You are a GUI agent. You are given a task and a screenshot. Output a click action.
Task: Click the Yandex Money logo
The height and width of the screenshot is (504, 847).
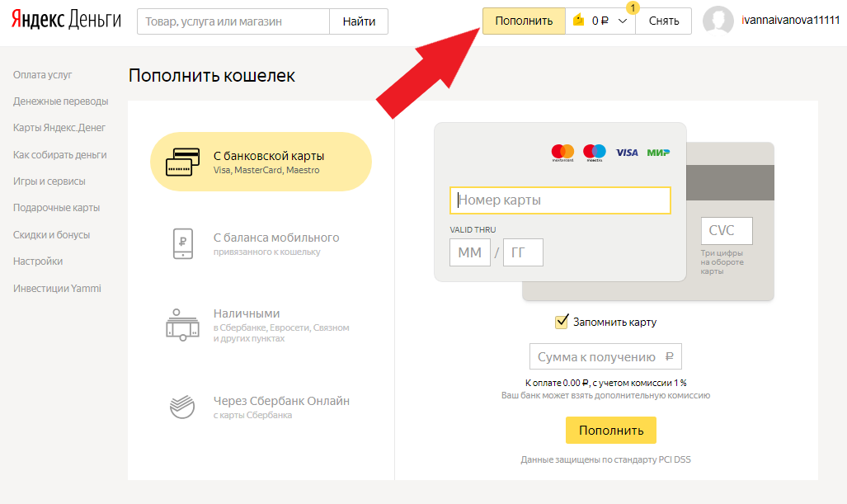(66, 21)
